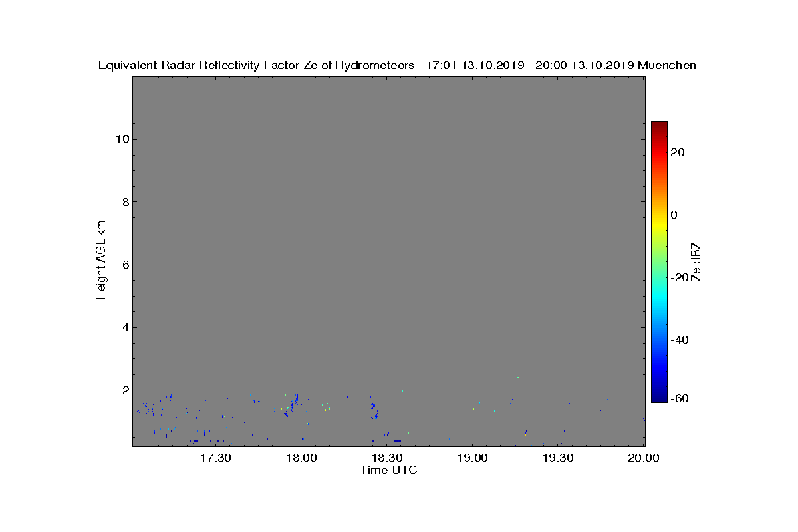Click the plot title mentioning Muenchen
798x532 pixels.
pyautogui.click(x=397, y=65)
